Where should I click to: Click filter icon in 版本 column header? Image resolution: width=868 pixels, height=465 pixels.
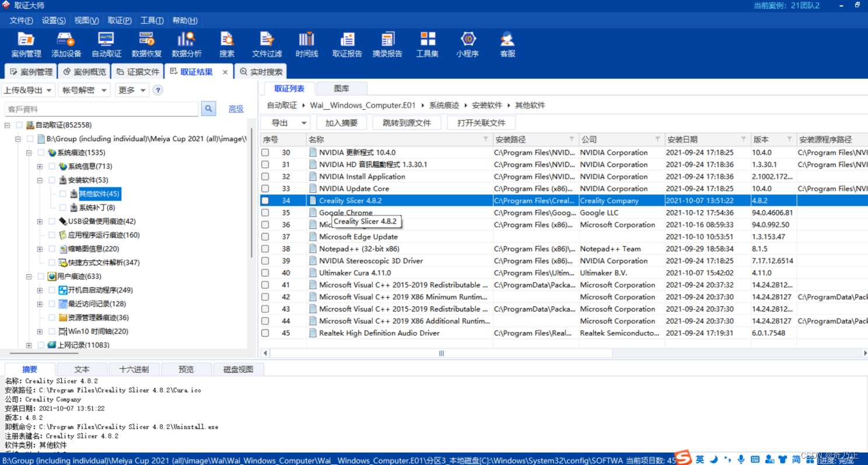[x=789, y=139]
